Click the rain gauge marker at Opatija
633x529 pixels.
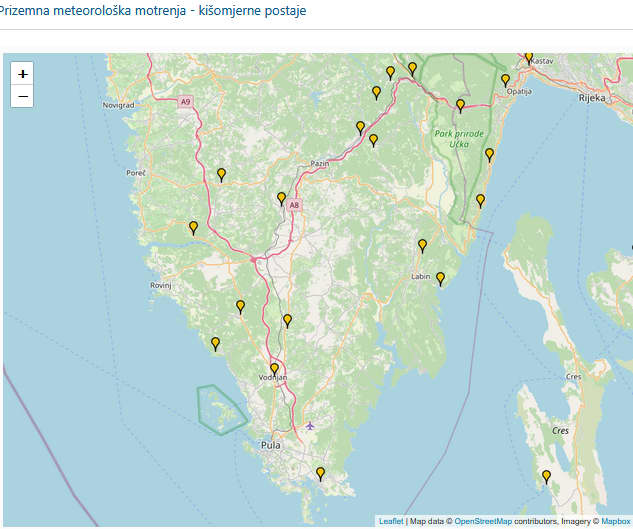click(x=505, y=80)
